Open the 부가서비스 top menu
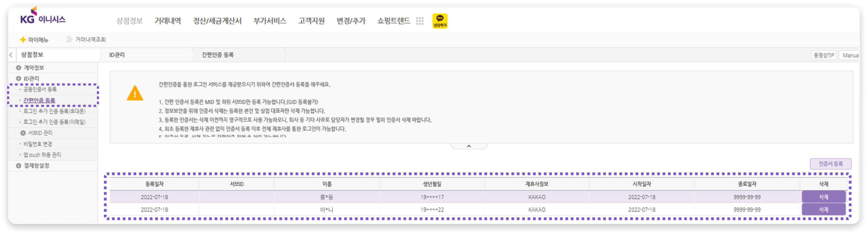This screenshot has height=235, width=868. [x=270, y=21]
